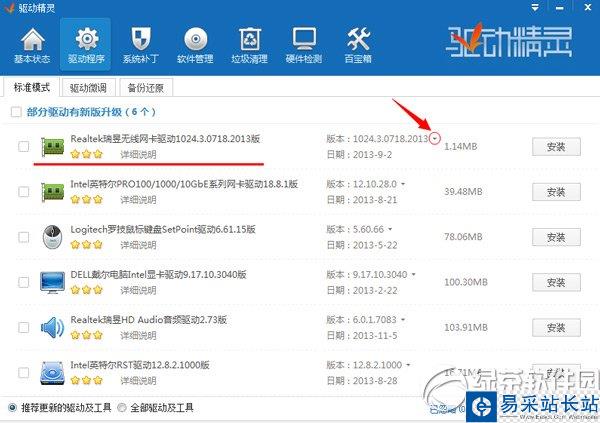The width and height of the screenshot is (600, 423).
Task: Open 详细说明 for Realtek HD Audio driver
Action: (139, 336)
